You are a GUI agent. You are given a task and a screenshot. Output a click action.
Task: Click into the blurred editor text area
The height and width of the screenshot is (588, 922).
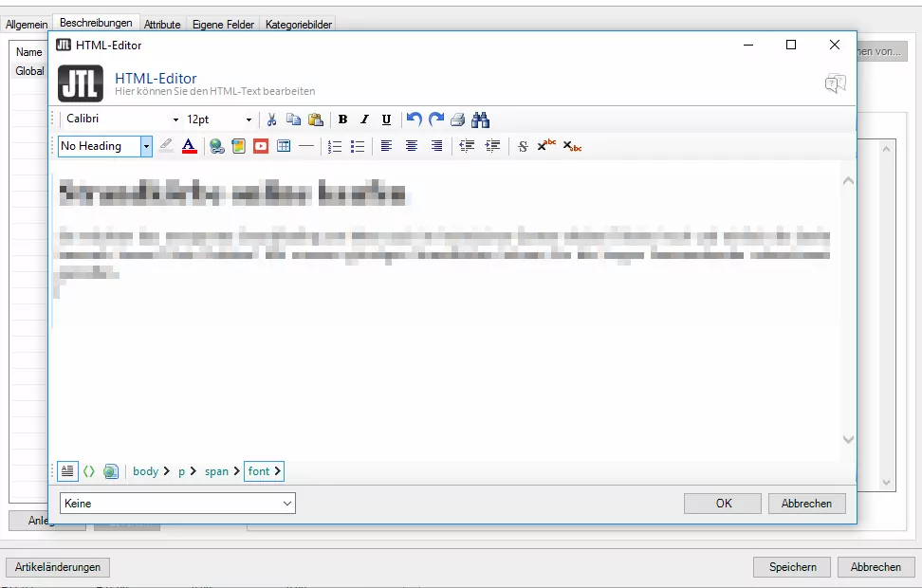446,310
